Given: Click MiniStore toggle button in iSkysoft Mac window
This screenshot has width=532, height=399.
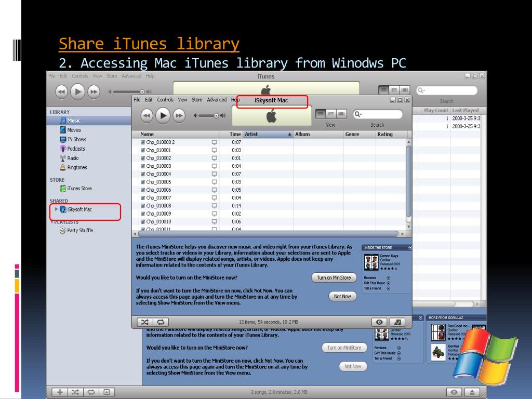Looking at the screenshot, I should (397, 322).
